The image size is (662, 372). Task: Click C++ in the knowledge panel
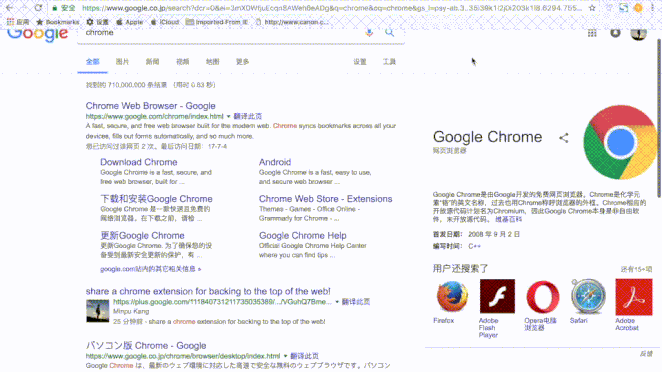pos(475,246)
